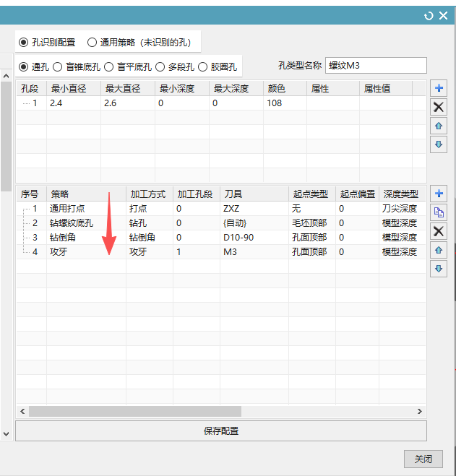Image resolution: width=456 pixels, height=476 pixels.
Task: Click left arrow of horizontal scrollbar
Action: pos(22,411)
